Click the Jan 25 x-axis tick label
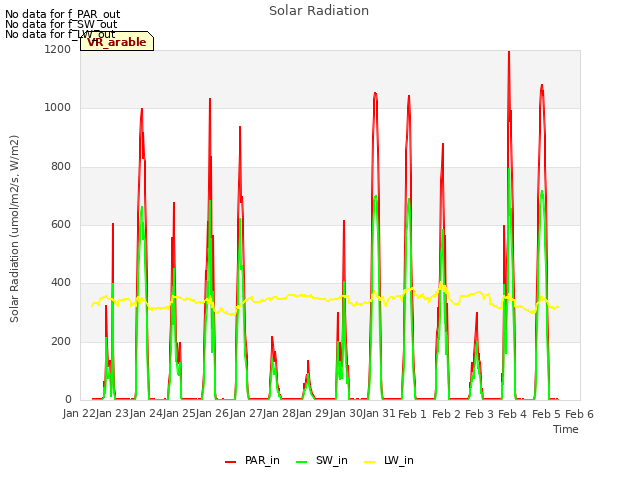640x480 pixels. [179, 414]
